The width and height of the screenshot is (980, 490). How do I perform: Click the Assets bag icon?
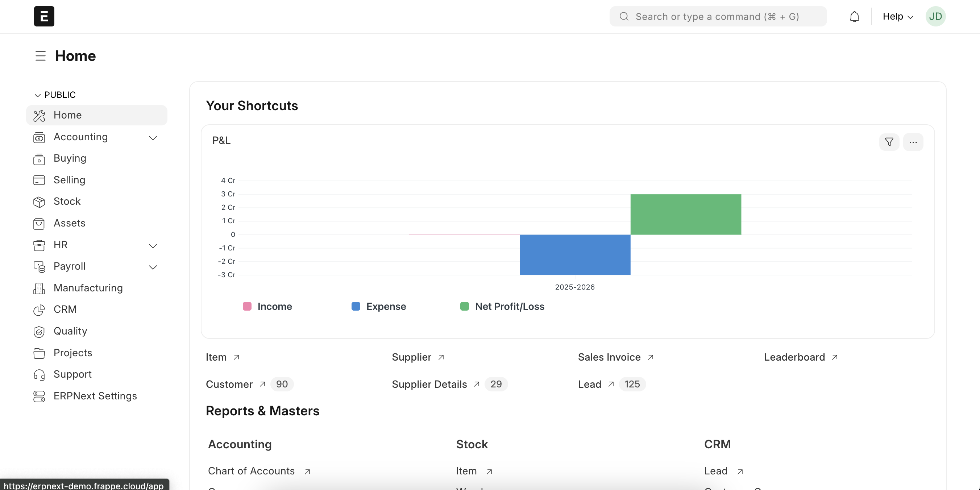[x=39, y=223]
